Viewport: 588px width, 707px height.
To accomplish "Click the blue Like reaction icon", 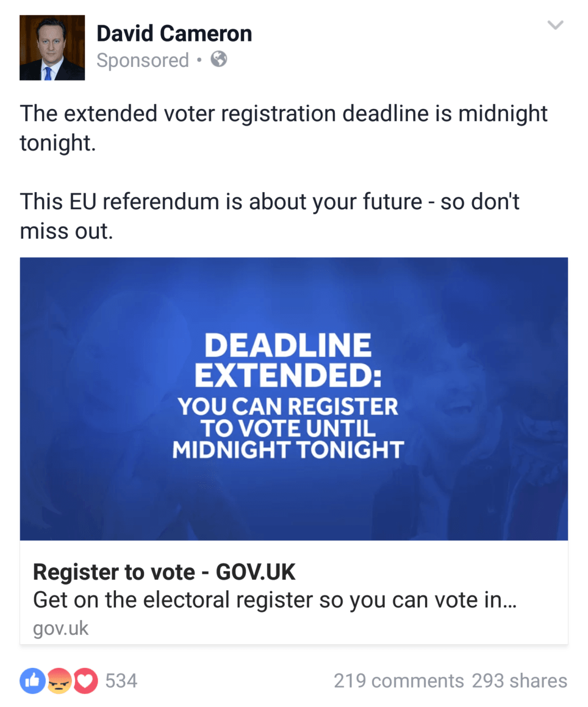I will pos(33,681).
